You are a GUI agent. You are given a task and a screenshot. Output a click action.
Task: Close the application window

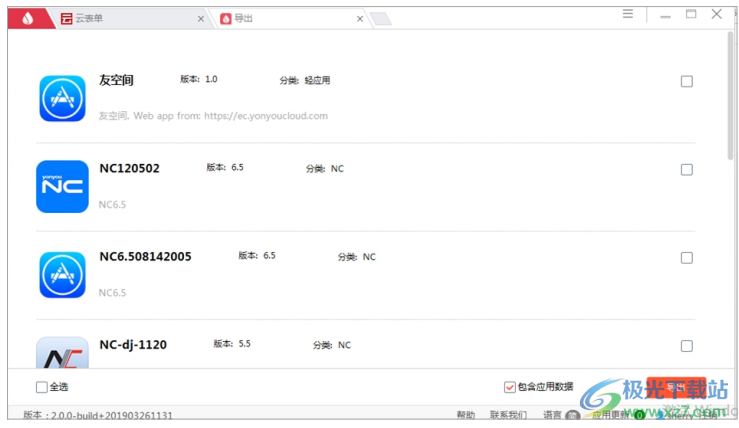[x=717, y=14]
